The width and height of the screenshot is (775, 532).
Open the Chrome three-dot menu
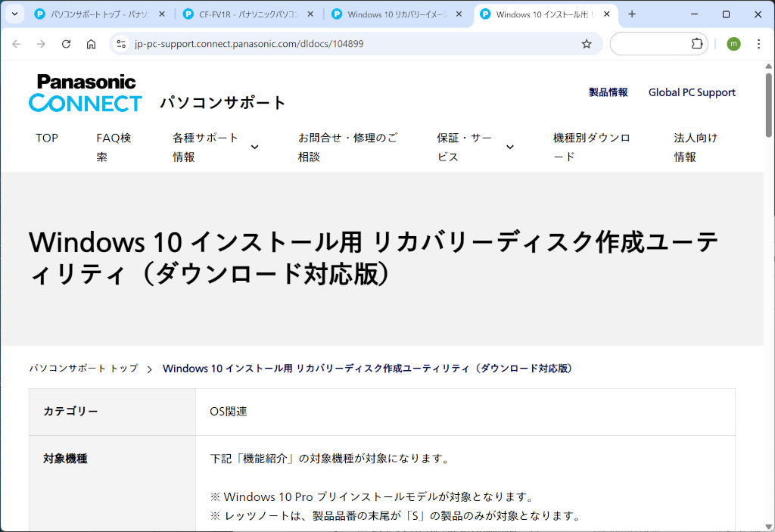758,44
